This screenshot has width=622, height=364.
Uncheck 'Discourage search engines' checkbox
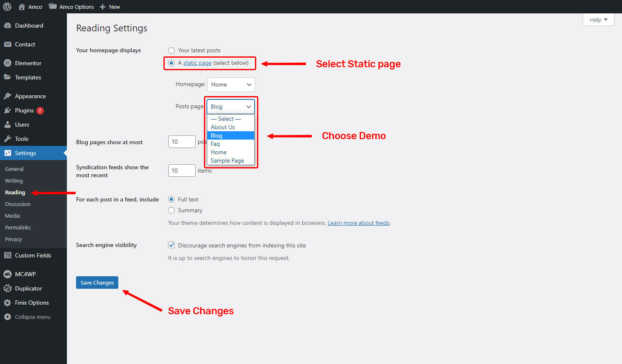171,245
